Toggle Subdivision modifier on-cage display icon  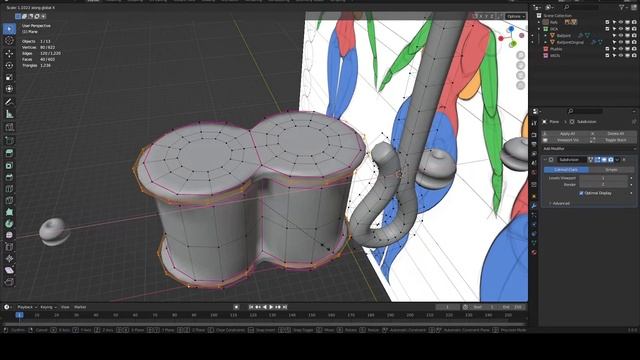[x=591, y=160]
